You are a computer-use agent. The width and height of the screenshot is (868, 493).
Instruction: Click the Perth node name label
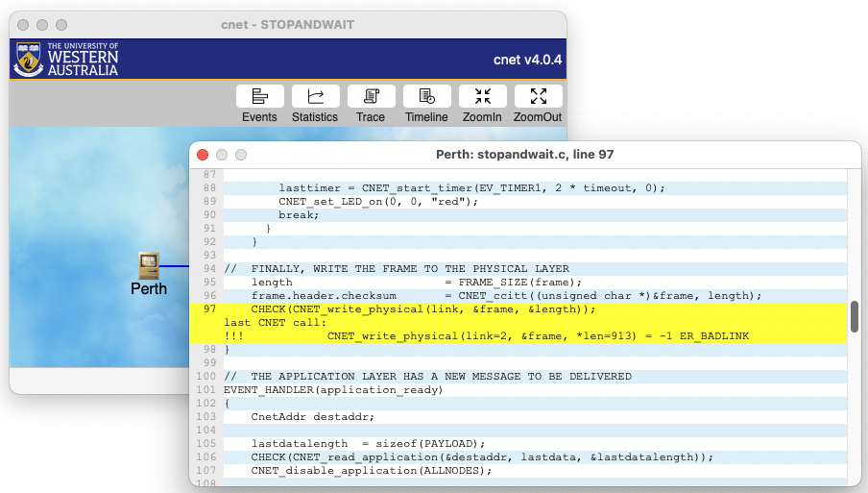[148, 288]
